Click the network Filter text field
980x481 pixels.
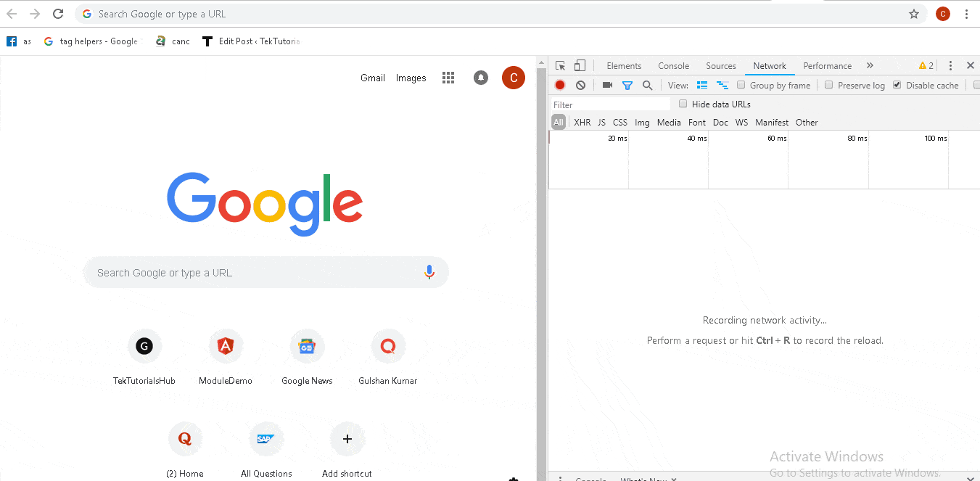pos(609,104)
